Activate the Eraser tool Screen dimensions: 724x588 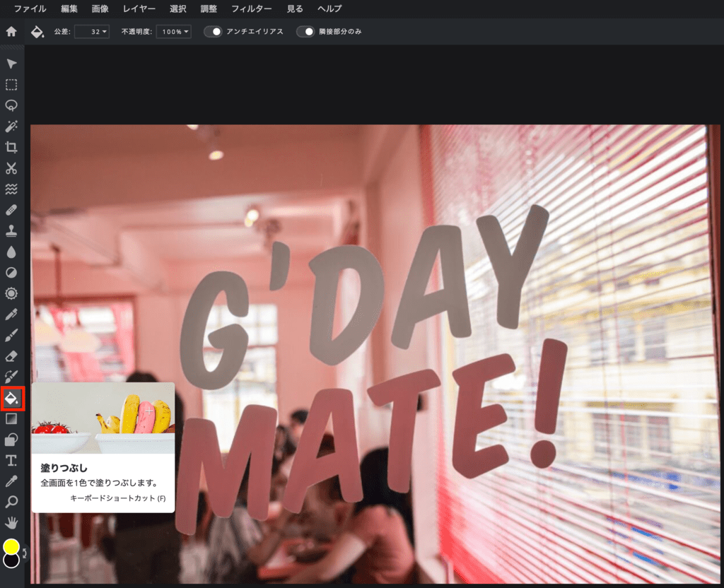pyautogui.click(x=11, y=356)
